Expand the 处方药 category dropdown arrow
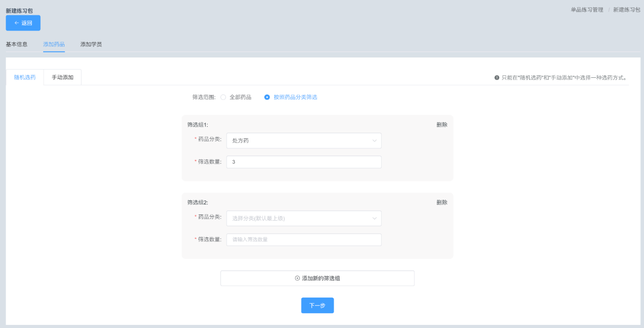Screen dimensions: 644x328 tap(374, 140)
